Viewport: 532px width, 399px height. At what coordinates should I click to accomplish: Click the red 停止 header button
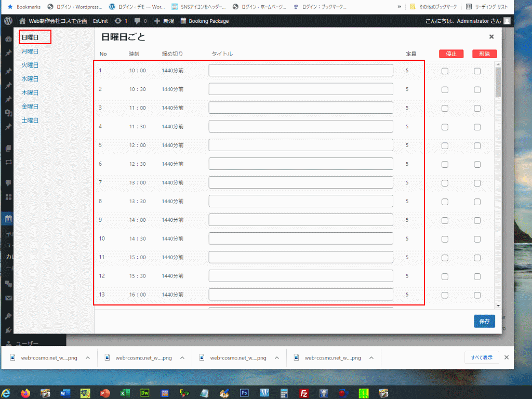(451, 54)
